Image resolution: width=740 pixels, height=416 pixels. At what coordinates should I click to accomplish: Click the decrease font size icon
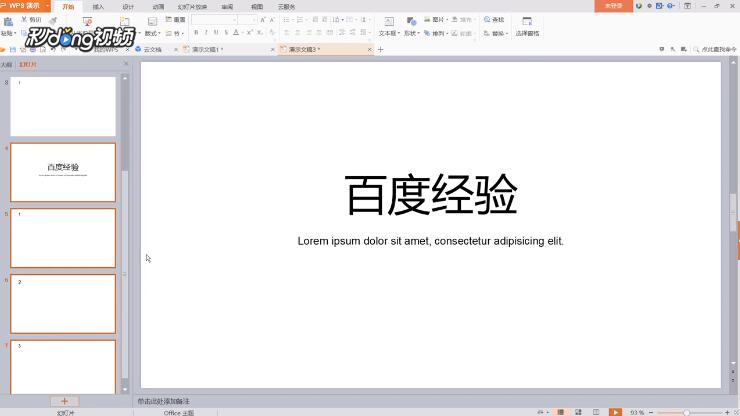pyautogui.click(x=272, y=20)
